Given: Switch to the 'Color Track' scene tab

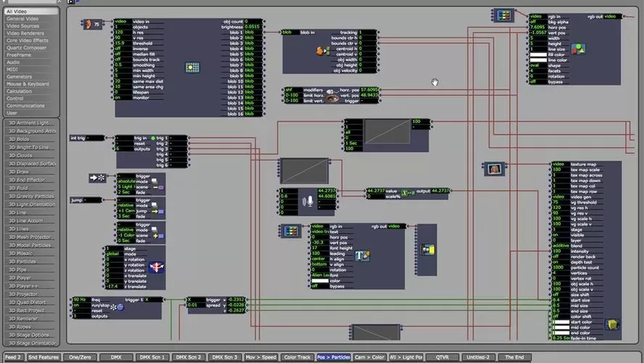Looking at the screenshot, I should coord(297,357).
